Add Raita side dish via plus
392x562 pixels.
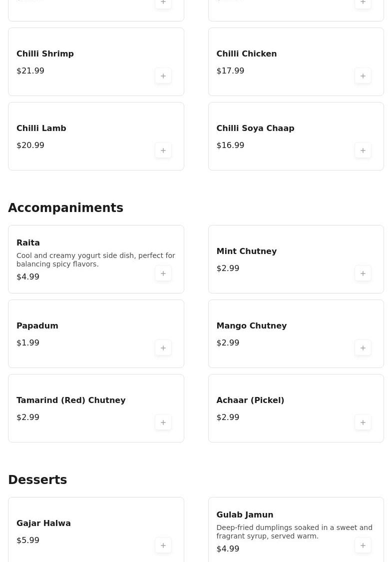click(163, 273)
